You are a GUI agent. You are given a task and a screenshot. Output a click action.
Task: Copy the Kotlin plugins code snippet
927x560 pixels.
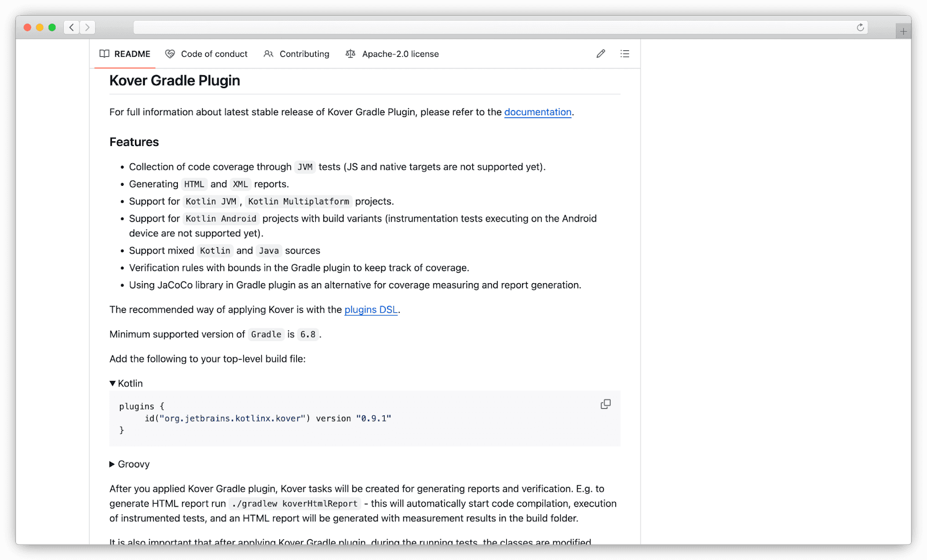[605, 404]
